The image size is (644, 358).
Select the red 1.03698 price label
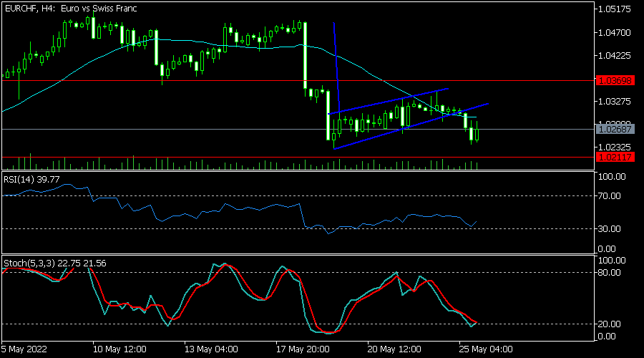pyautogui.click(x=615, y=81)
